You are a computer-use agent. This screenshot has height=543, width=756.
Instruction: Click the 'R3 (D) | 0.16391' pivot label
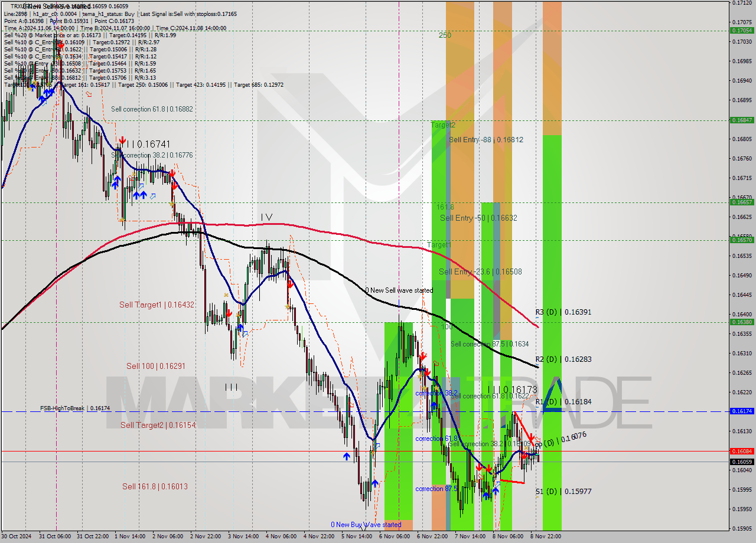(x=563, y=312)
